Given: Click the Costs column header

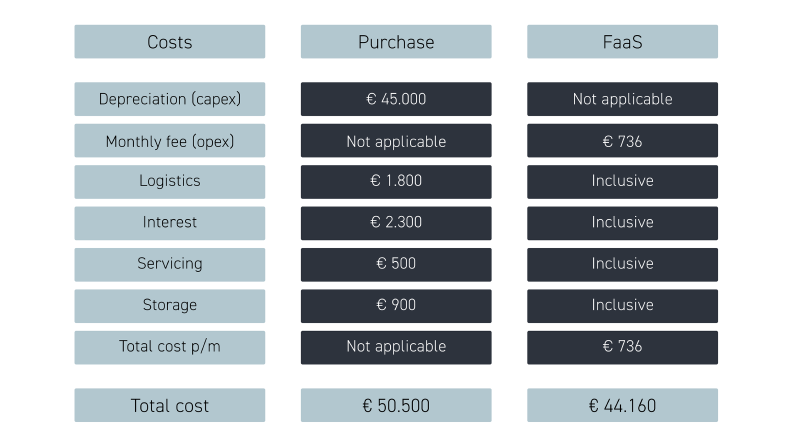Looking at the screenshot, I should (x=169, y=42).
